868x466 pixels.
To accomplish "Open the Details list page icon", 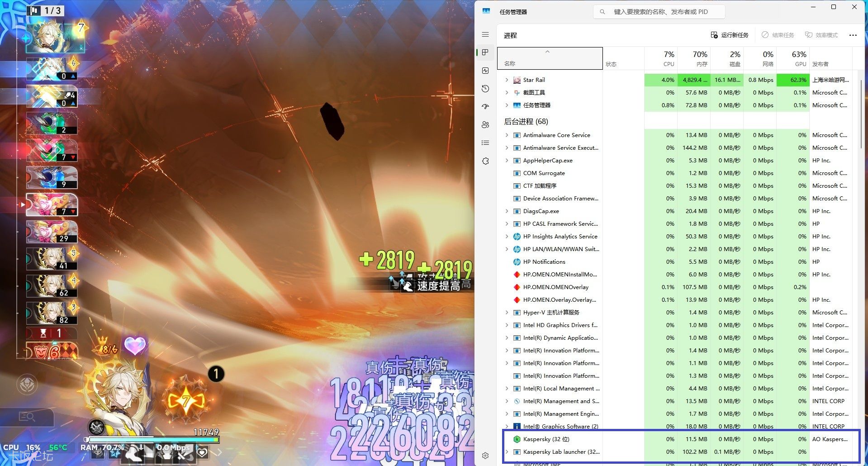I will pos(485,143).
